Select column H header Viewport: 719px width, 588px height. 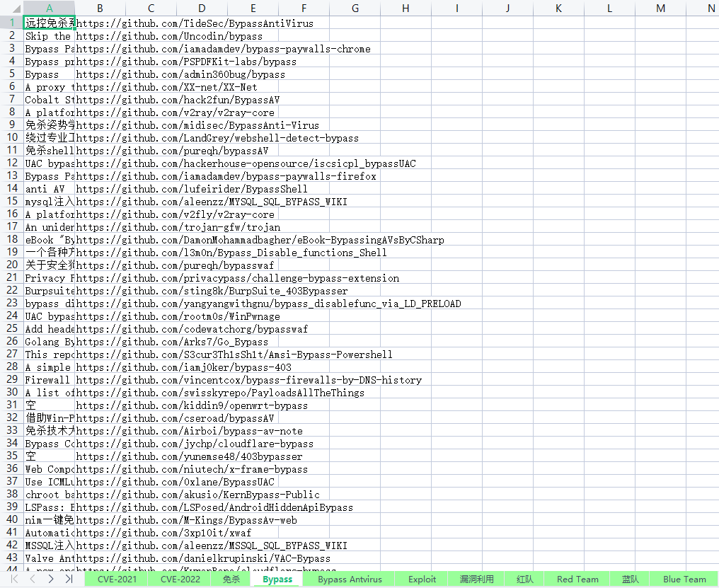click(x=405, y=8)
